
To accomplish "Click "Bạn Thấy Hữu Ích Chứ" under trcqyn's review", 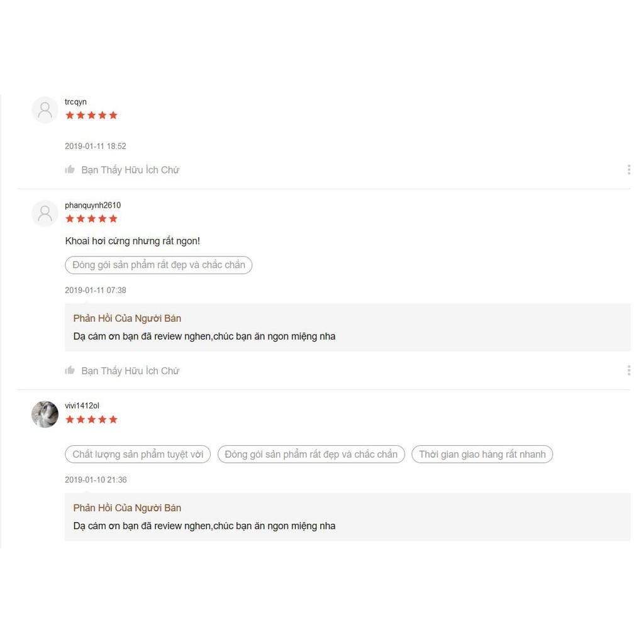I will tap(130, 170).
